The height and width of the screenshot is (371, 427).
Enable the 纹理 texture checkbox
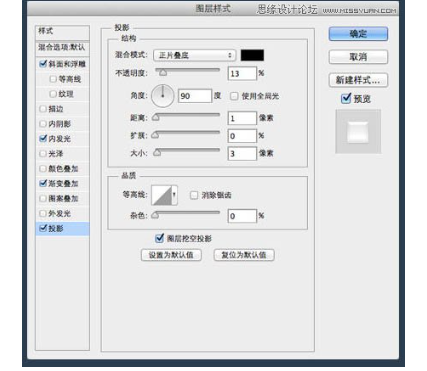point(53,94)
